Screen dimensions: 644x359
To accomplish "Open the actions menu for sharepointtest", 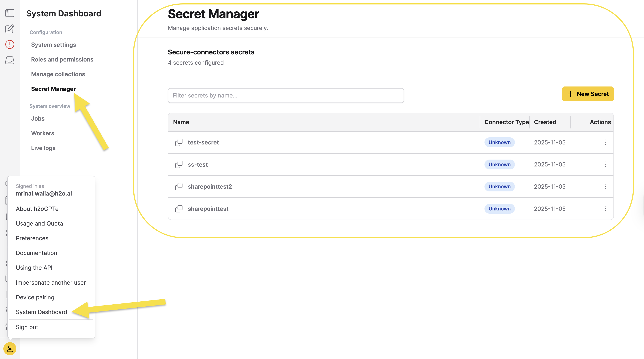I will 605,209.
